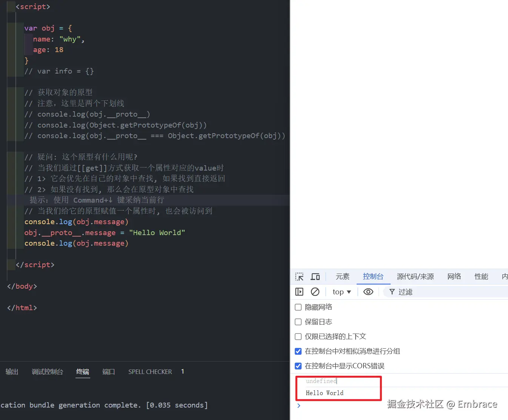The image size is (508, 420).
Task: Select the inspect element picker icon
Action: [299, 277]
